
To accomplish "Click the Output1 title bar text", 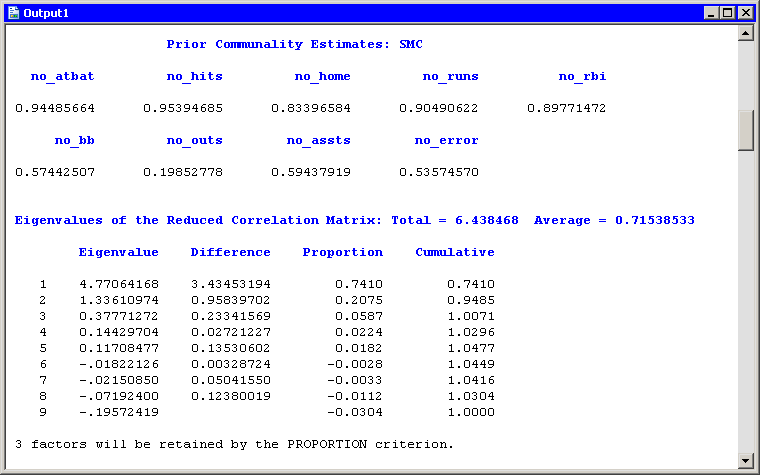I will pos(46,13).
